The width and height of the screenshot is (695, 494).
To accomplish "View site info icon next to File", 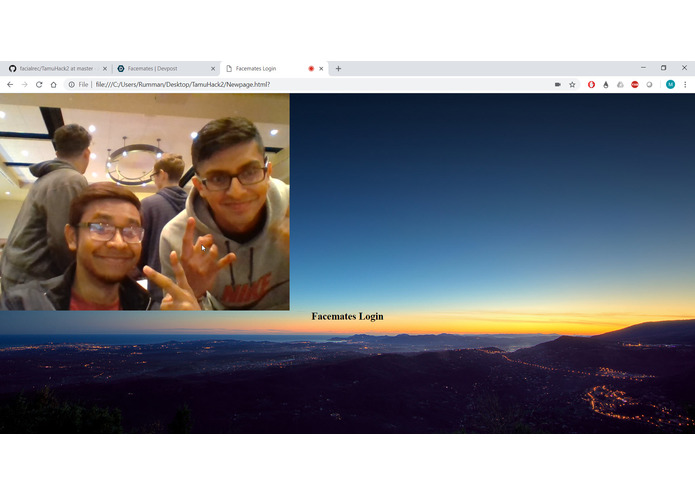I will pos(71,85).
